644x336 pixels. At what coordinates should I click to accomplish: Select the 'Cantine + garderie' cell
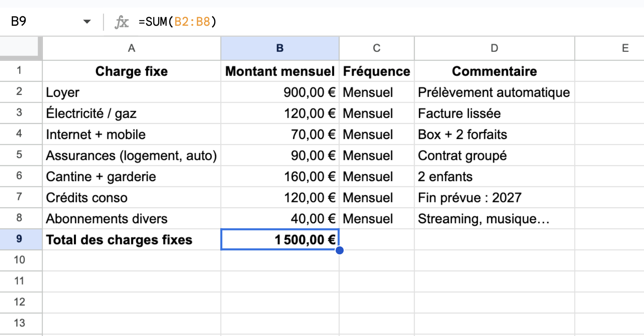coord(132,176)
